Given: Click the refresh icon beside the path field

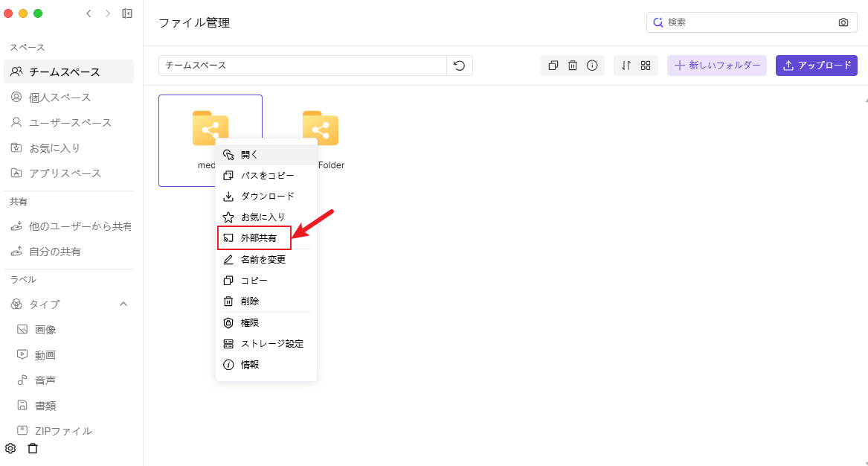Looking at the screenshot, I should click(x=460, y=66).
